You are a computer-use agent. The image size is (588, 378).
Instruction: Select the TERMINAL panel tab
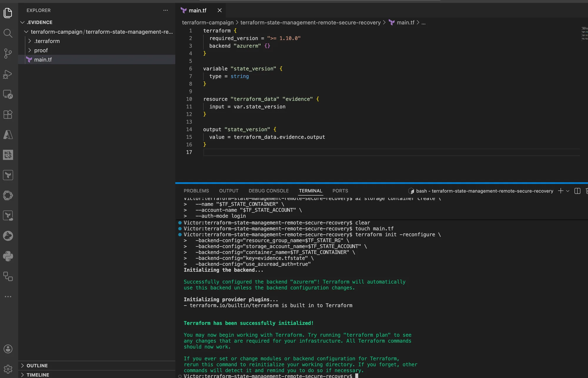point(311,191)
